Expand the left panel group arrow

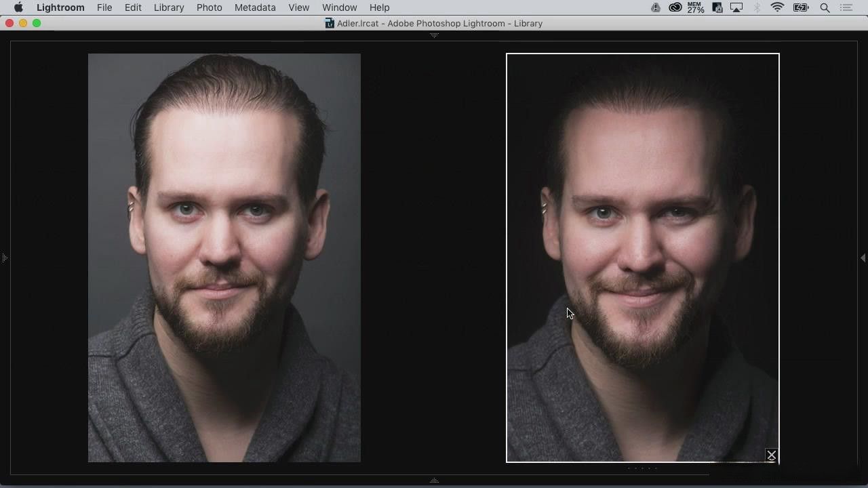pos(4,258)
